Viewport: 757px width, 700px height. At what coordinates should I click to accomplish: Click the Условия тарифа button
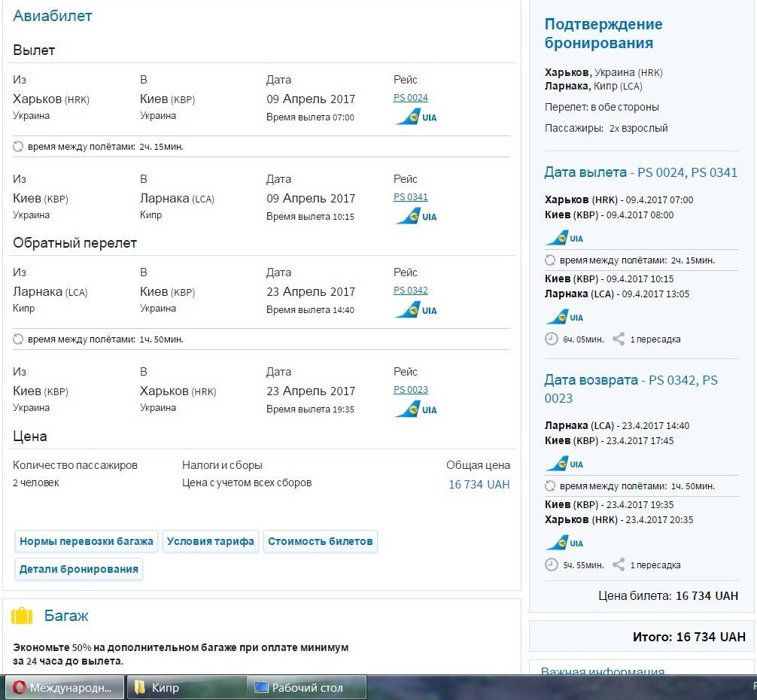coord(211,541)
